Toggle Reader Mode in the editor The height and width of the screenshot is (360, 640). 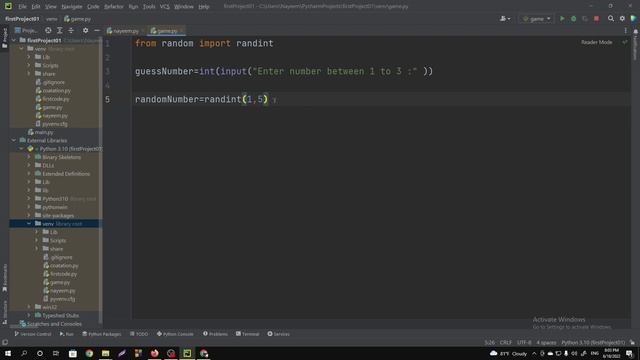point(596,42)
